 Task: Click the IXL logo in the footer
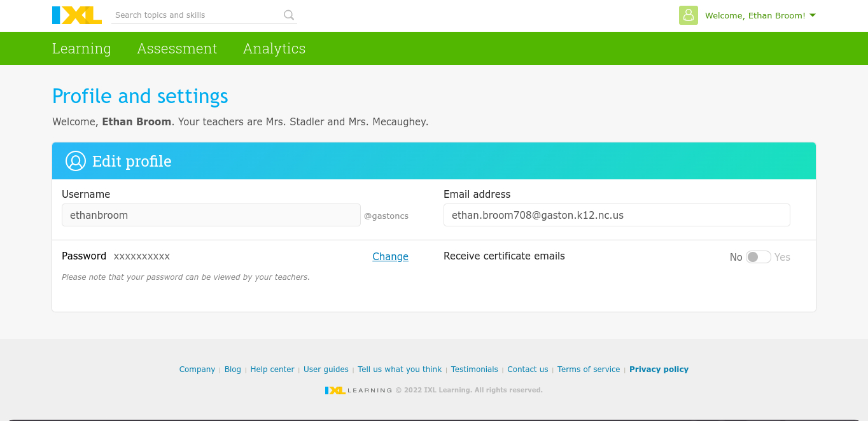336,390
